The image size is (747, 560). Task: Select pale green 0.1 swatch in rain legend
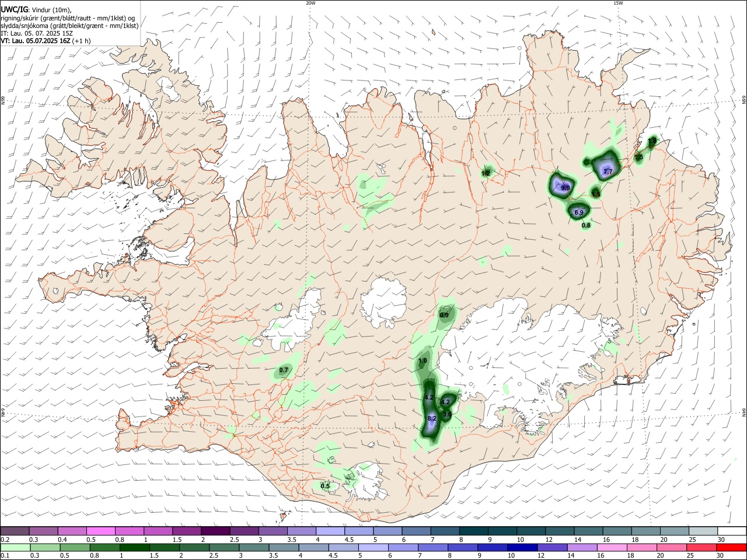pyautogui.click(x=15, y=548)
